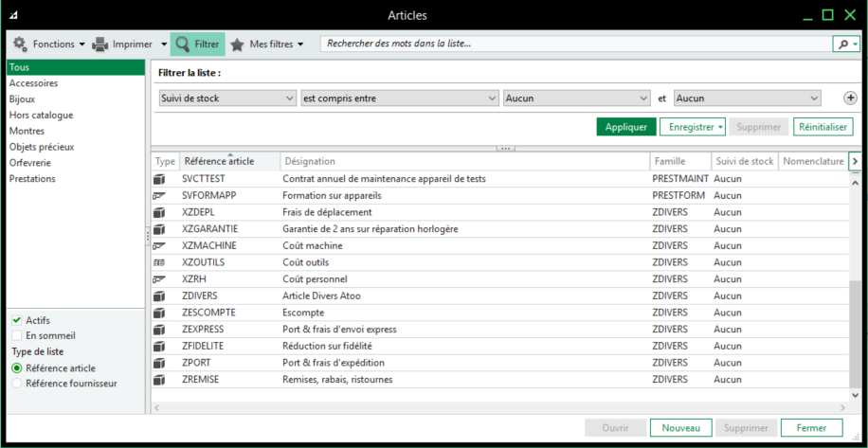Select the Référence fournisseur radio button
868x448 pixels.
(x=17, y=384)
